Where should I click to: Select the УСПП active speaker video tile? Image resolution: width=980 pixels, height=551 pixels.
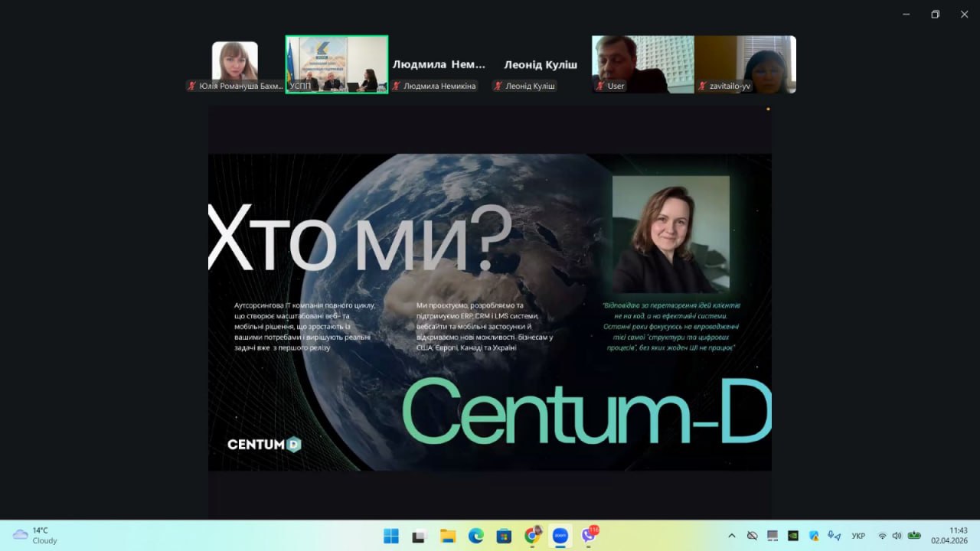tap(337, 64)
